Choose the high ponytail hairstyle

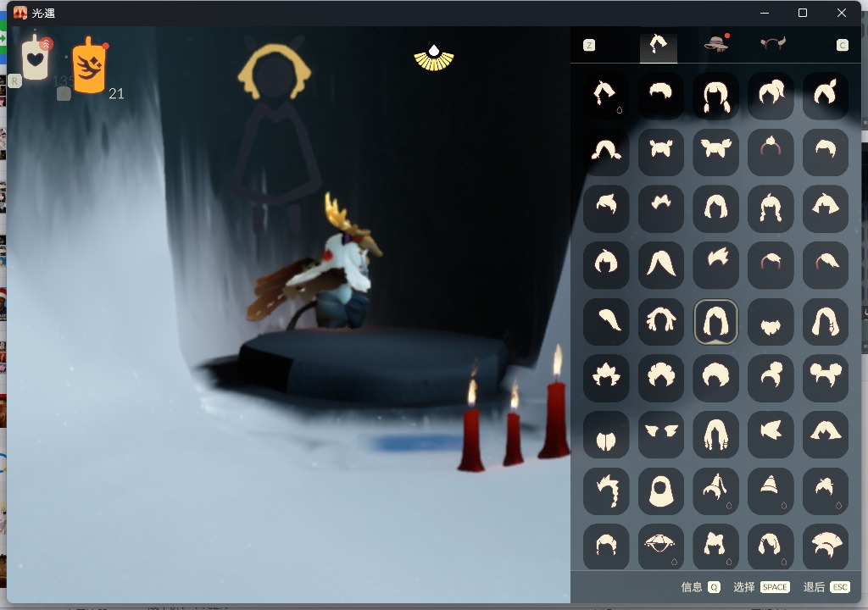tap(771, 94)
